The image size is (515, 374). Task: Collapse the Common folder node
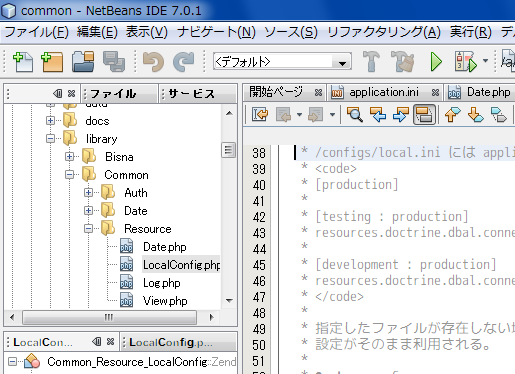[x=69, y=174]
